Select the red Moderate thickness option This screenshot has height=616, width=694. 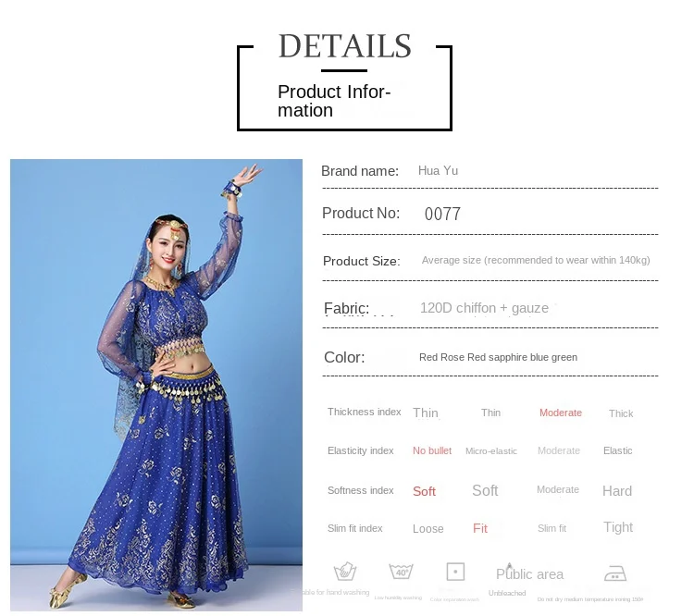click(561, 413)
